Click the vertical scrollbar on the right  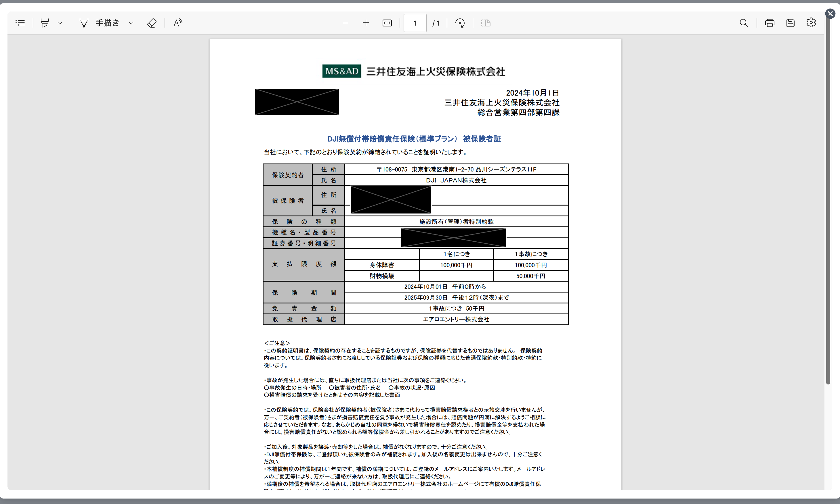point(828,204)
